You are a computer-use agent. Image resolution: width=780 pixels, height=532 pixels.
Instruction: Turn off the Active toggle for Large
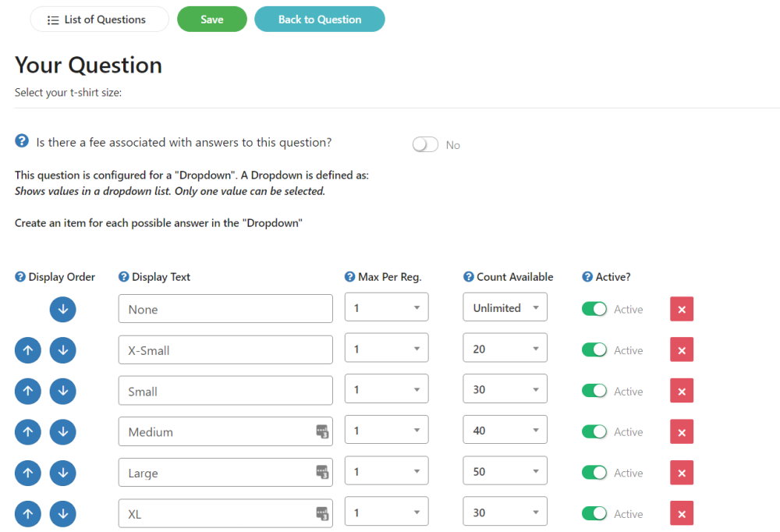pos(594,473)
